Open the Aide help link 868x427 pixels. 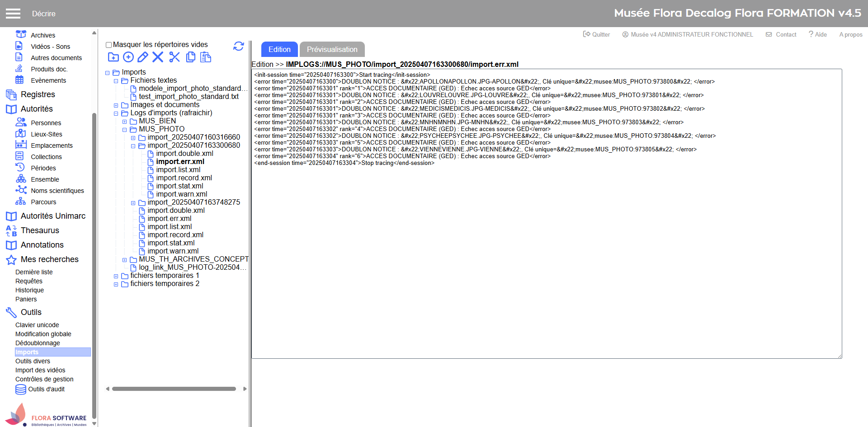tap(818, 34)
